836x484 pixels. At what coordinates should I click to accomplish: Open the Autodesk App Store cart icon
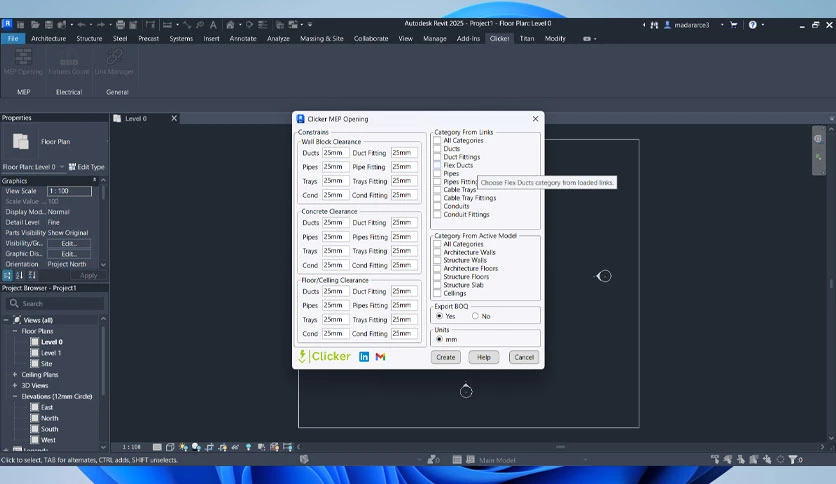click(734, 25)
